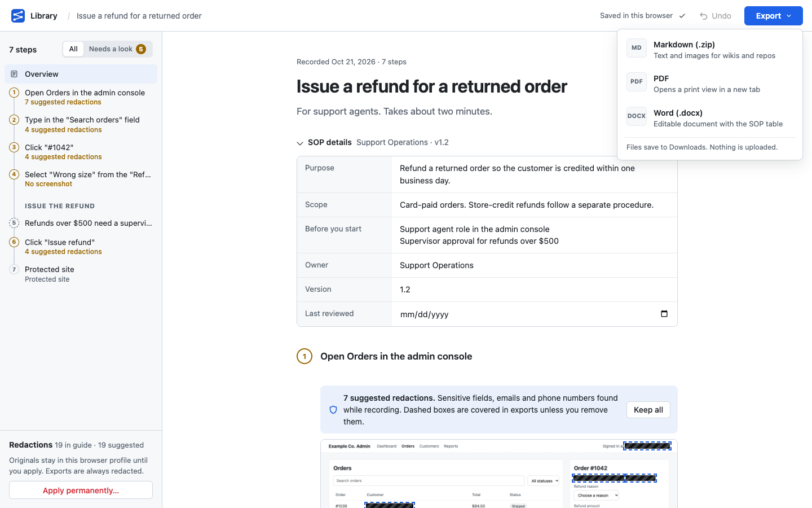
Task: Collapse the SOP details section
Action: 300,143
